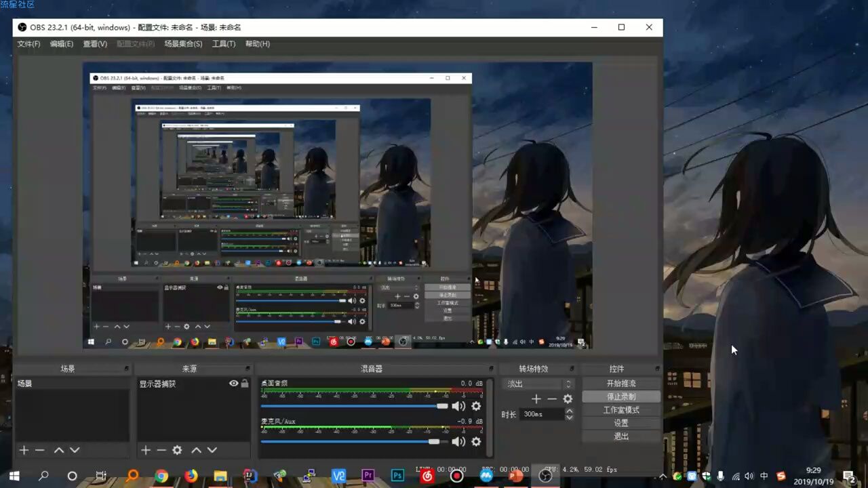Viewport: 868px width, 488px height.
Task: Move source up in the 来源 panel
Action: coord(196,450)
